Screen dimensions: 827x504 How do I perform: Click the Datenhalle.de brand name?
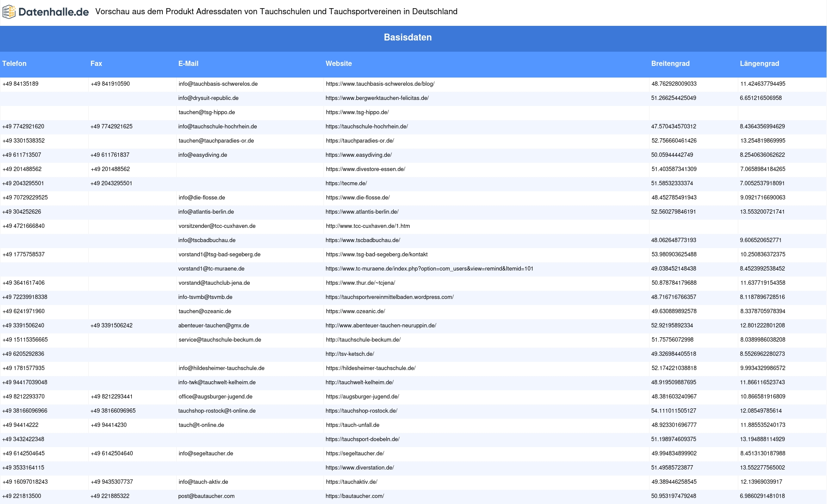click(54, 12)
